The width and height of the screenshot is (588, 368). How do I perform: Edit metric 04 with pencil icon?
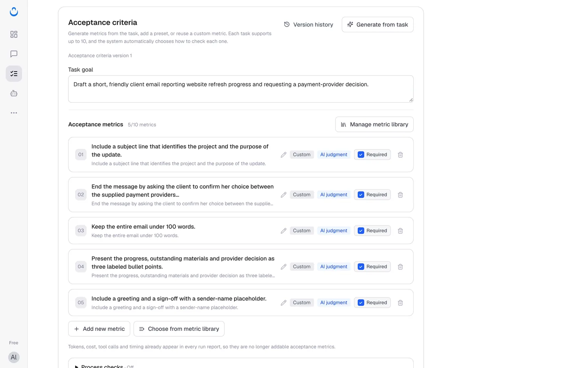[283, 267]
